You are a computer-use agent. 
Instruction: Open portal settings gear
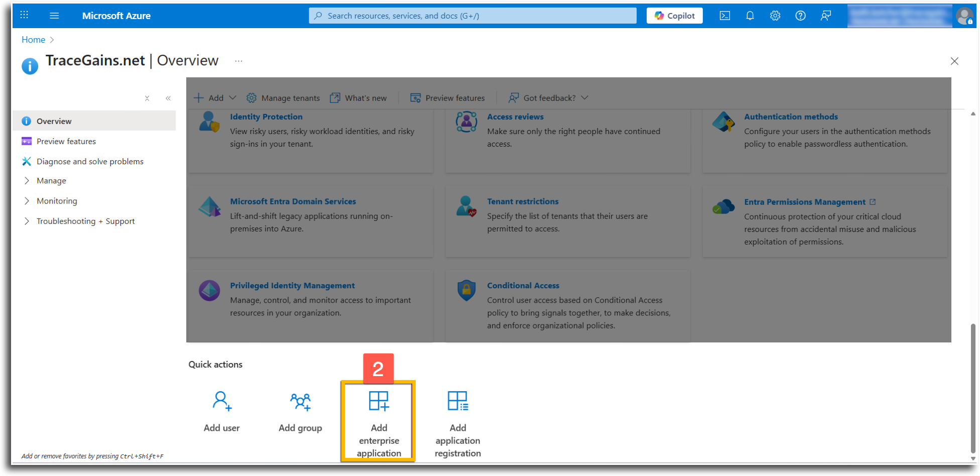tap(775, 16)
